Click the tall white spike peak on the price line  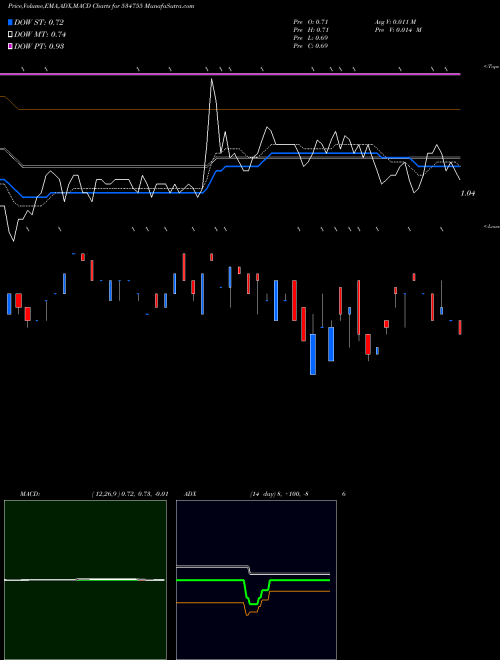[211, 80]
